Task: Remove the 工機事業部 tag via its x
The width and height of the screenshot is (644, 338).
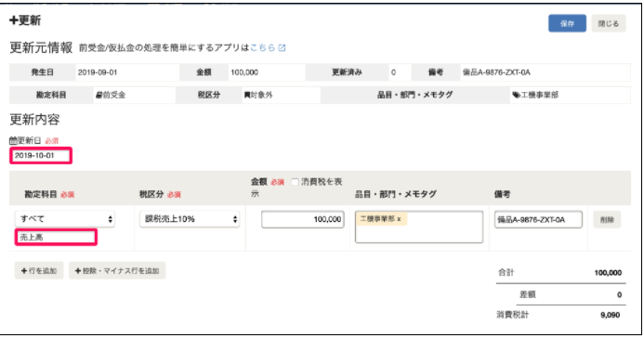Action: (x=399, y=219)
